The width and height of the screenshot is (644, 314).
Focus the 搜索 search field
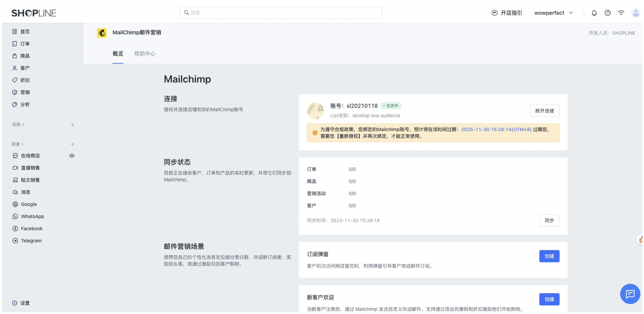[281, 13]
